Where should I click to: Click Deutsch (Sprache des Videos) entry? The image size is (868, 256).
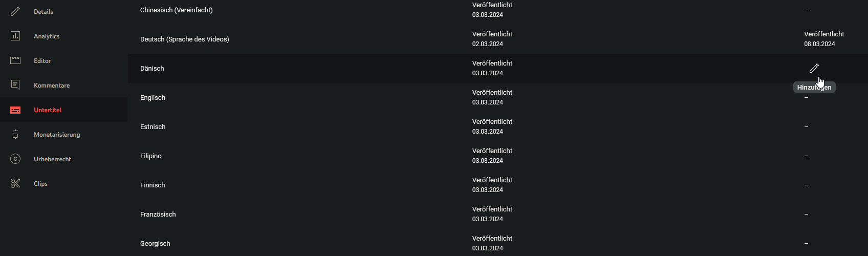(x=184, y=39)
